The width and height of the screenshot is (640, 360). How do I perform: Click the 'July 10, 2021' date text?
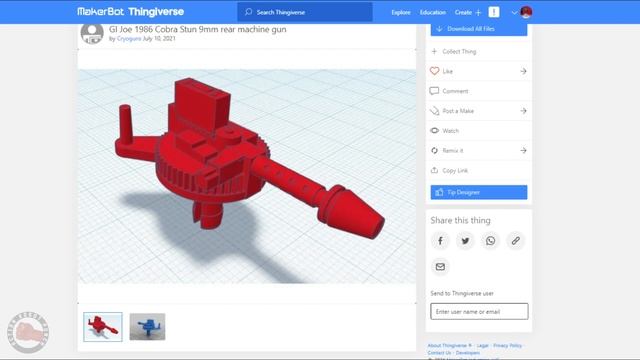(x=159, y=39)
